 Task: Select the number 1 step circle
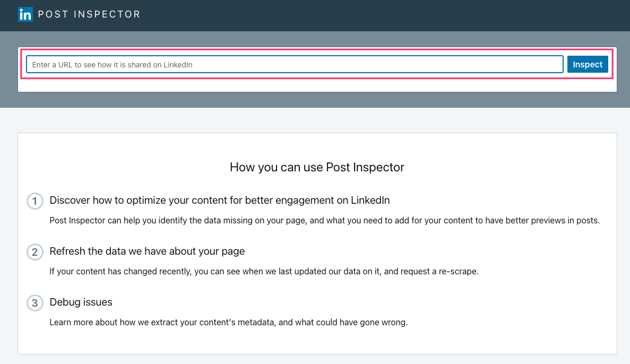(35, 201)
